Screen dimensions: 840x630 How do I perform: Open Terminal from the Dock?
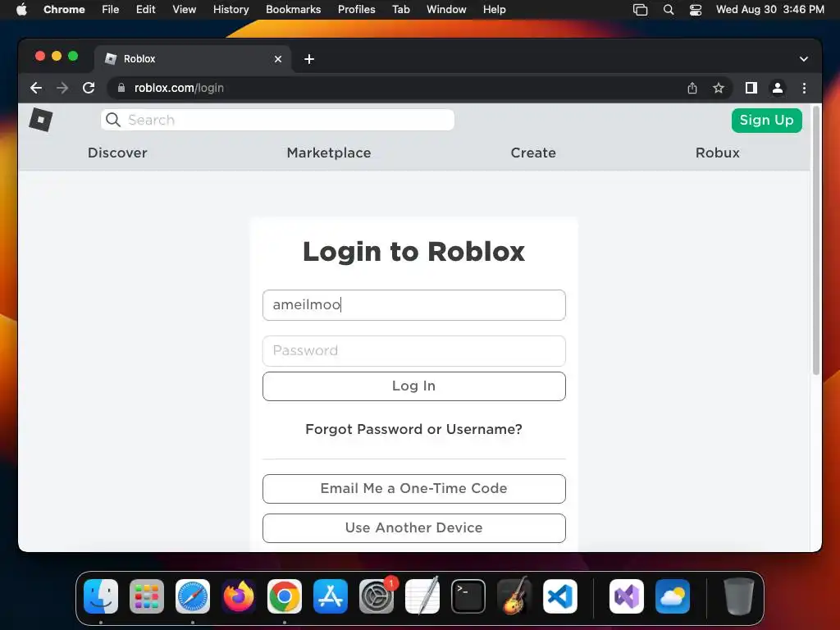click(468, 596)
